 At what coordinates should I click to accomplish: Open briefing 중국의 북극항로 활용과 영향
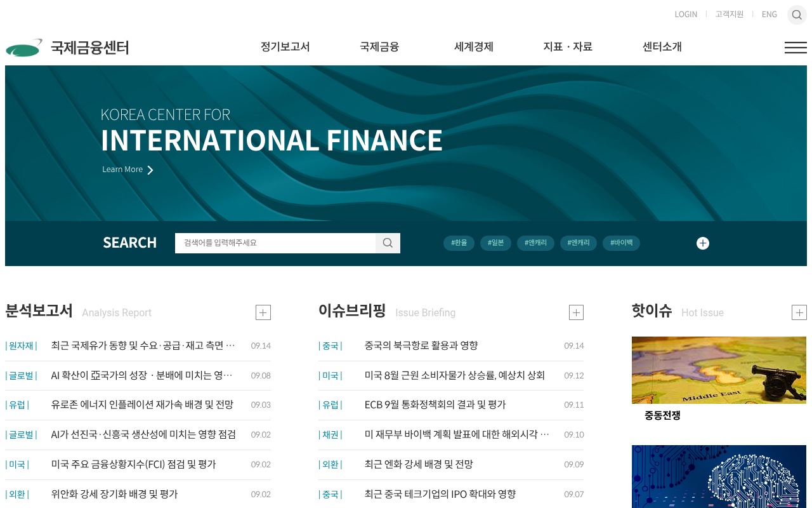coord(421,345)
